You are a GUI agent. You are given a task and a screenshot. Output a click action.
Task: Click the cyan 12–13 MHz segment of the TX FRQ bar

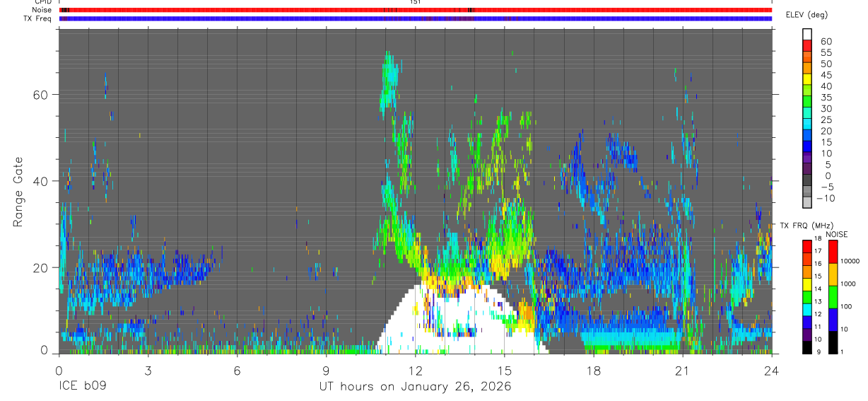(807, 308)
